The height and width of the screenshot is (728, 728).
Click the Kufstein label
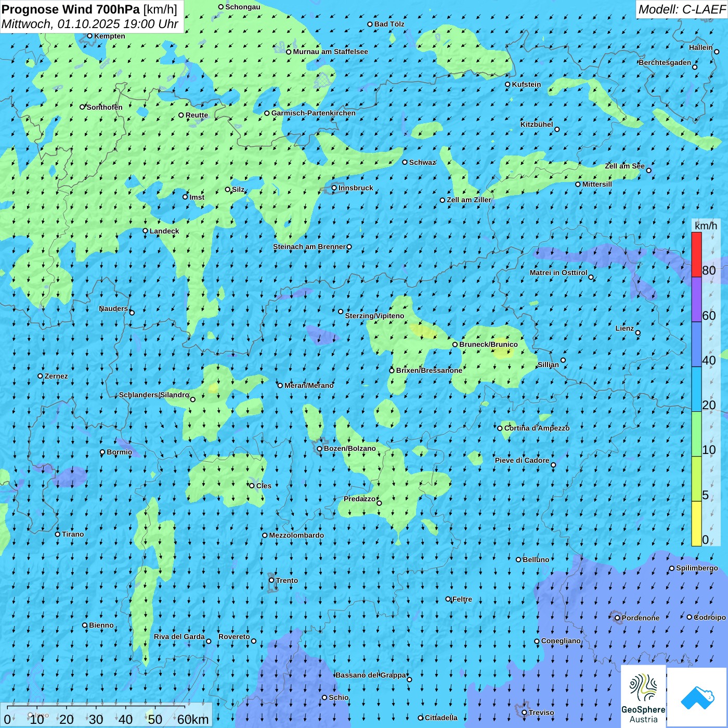pyautogui.click(x=526, y=84)
